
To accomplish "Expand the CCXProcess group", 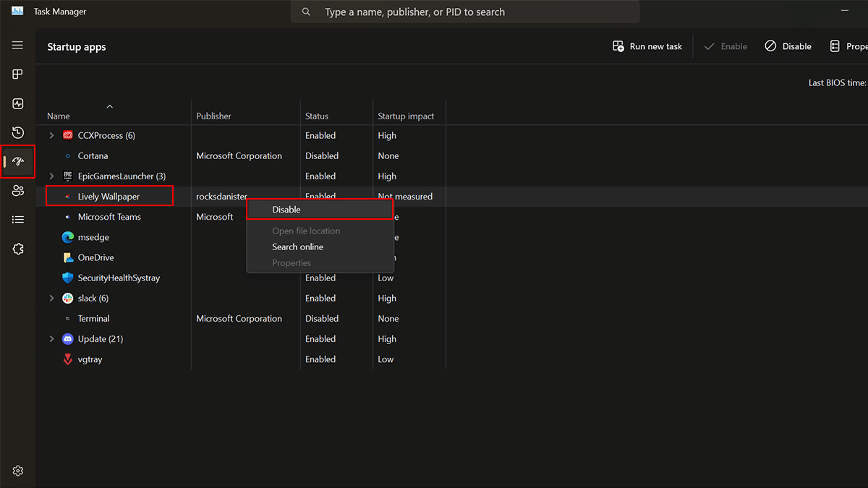I will coord(51,135).
